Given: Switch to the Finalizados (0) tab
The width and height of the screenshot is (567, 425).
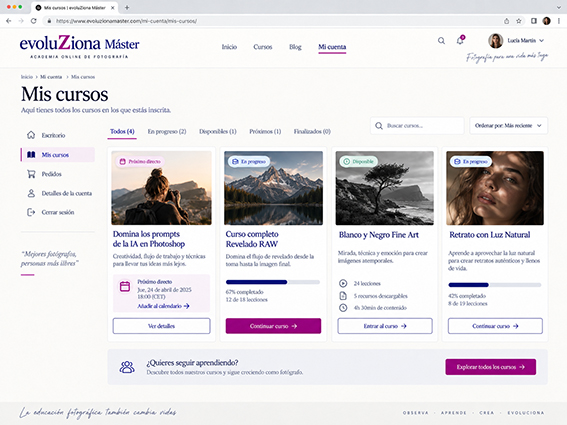Looking at the screenshot, I should 312,131.
